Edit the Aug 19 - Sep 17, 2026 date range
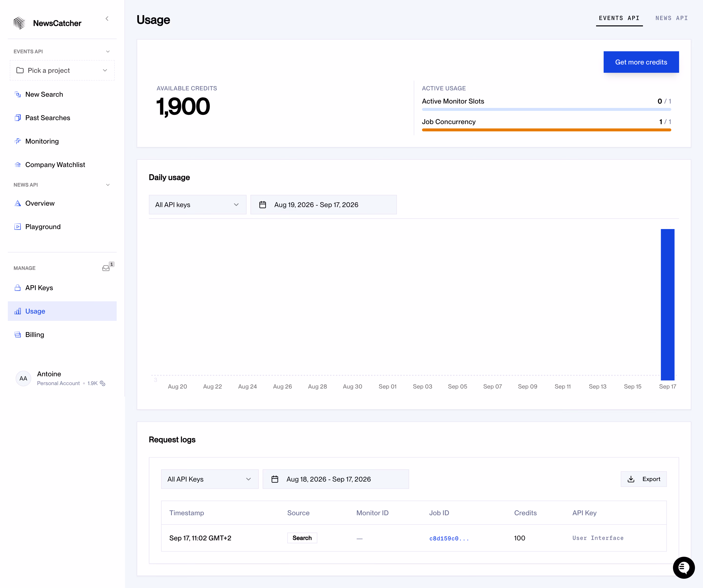 (324, 205)
